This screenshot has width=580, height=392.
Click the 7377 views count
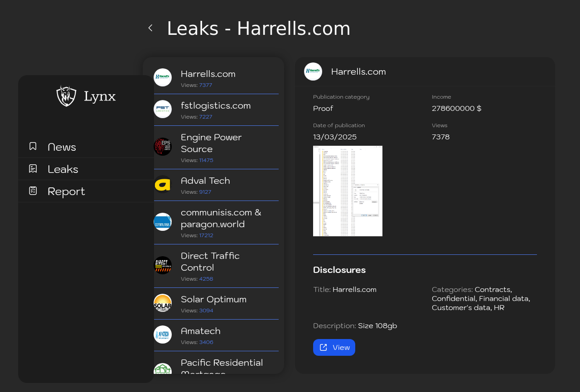(x=206, y=85)
